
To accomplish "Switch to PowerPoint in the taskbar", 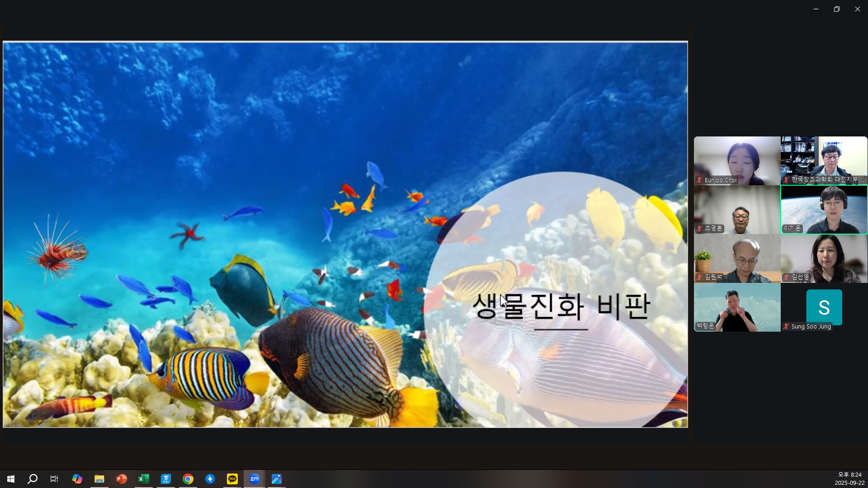I will (x=121, y=479).
